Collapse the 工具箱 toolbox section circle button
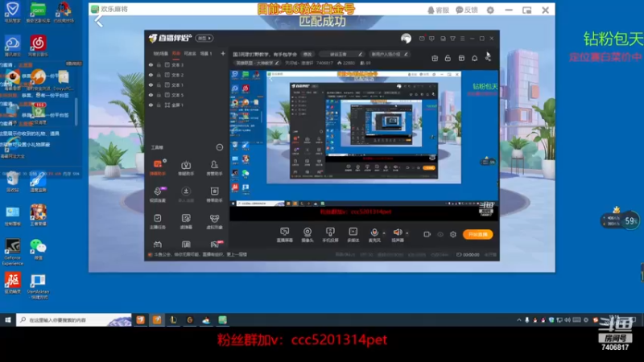Image resolution: width=644 pixels, height=362 pixels. tap(219, 147)
